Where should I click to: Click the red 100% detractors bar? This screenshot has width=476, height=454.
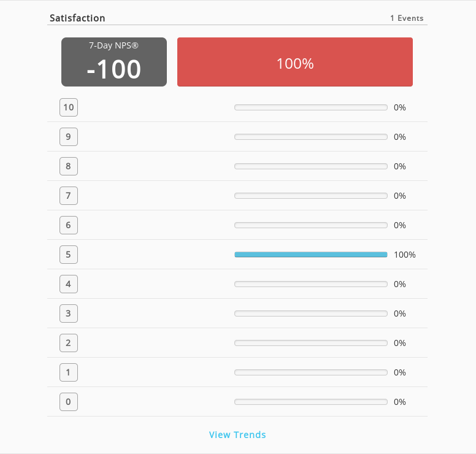(x=295, y=62)
